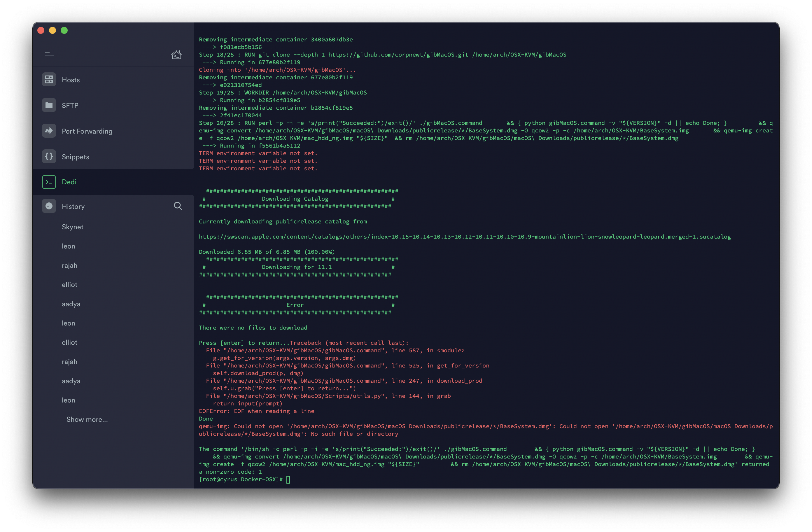Collapse the History section

[x=73, y=206]
